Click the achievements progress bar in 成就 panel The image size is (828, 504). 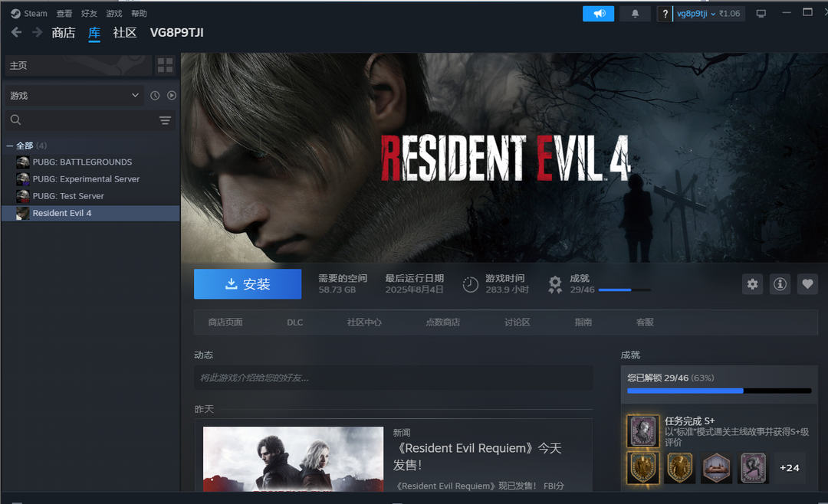718,391
